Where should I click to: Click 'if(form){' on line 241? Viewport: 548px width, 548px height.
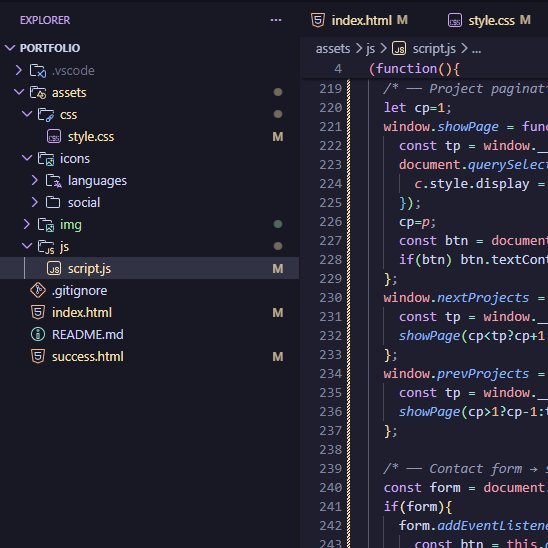tap(418, 507)
